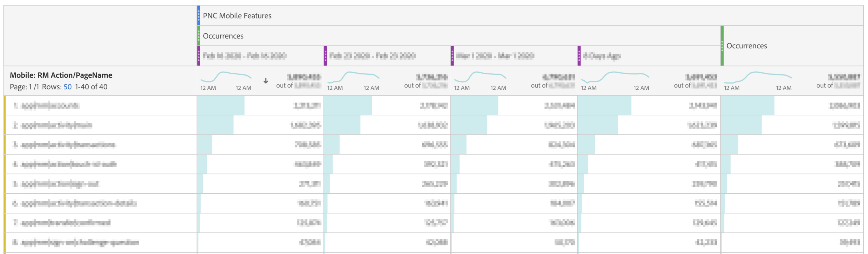Click Mobile: RM Action/PageName dimension header

[61, 75]
